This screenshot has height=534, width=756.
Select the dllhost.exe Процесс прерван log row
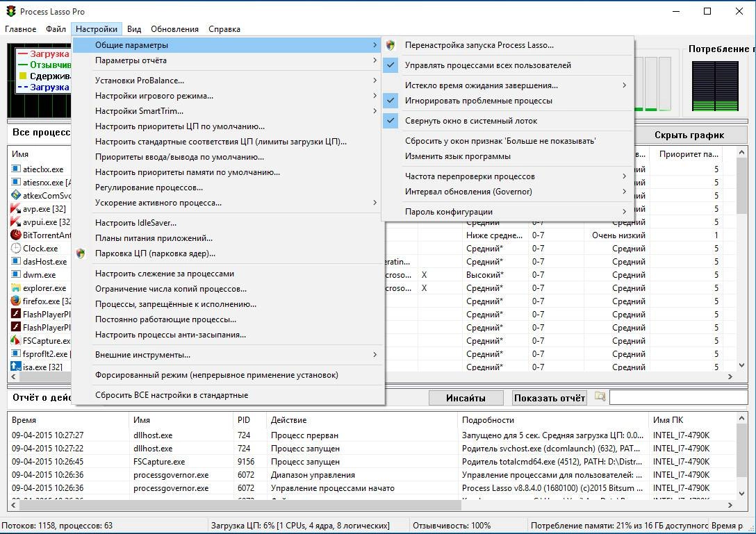click(372, 435)
